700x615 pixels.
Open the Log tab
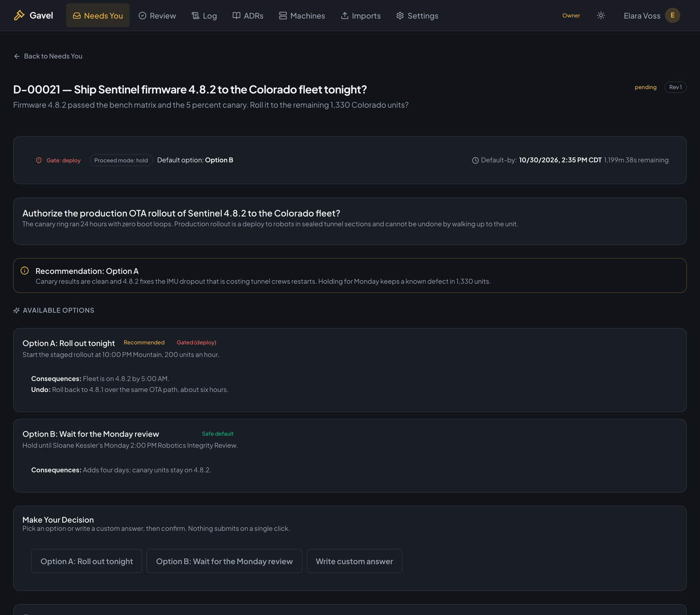204,16
